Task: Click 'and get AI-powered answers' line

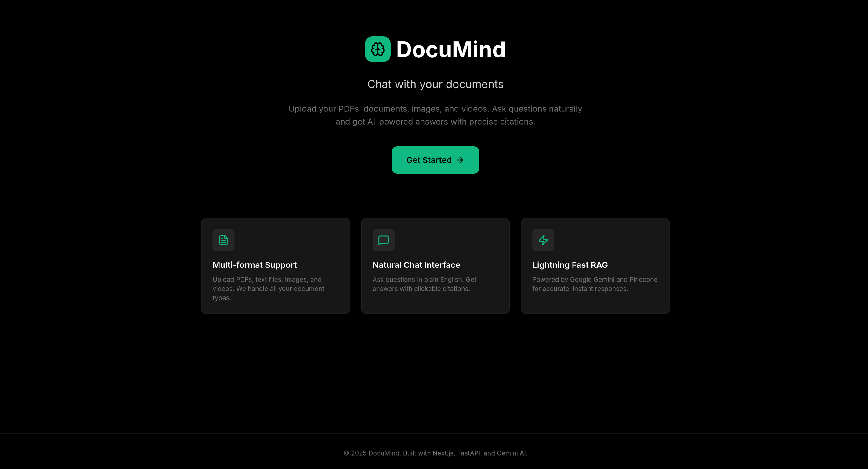Action: (x=435, y=122)
